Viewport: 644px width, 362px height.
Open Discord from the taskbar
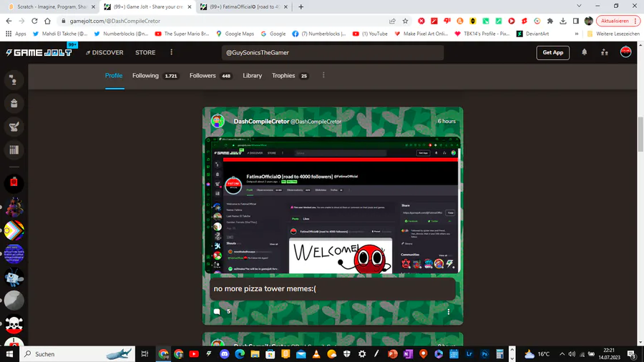tap(224, 354)
